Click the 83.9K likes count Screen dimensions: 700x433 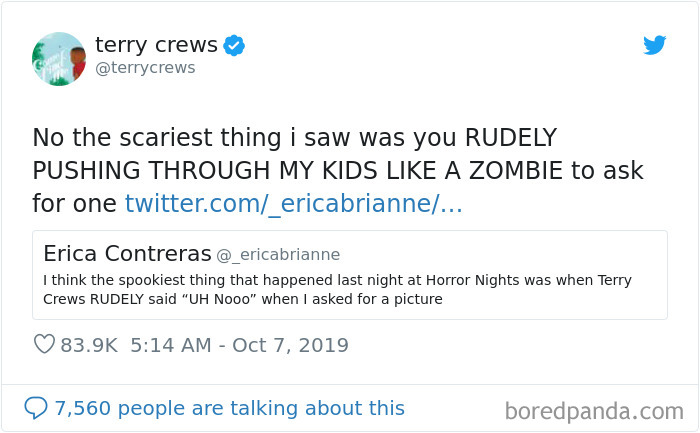point(89,345)
